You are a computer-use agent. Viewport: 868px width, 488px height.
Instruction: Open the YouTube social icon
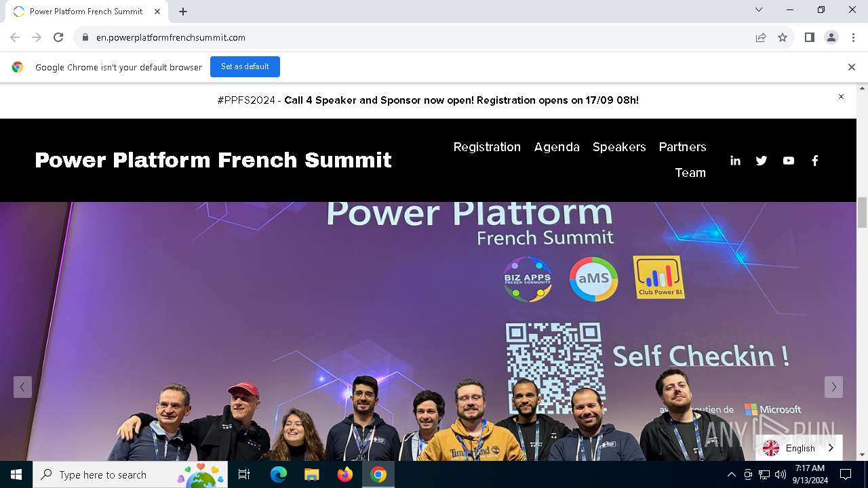coord(788,161)
